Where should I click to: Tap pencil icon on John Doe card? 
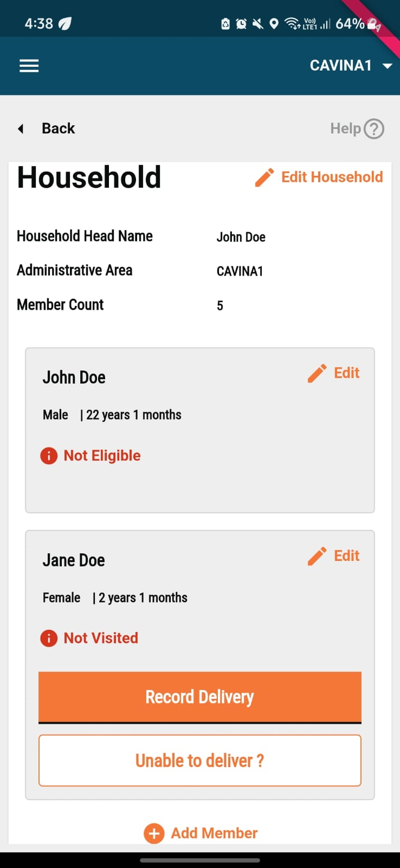click(x=317, y=373)
